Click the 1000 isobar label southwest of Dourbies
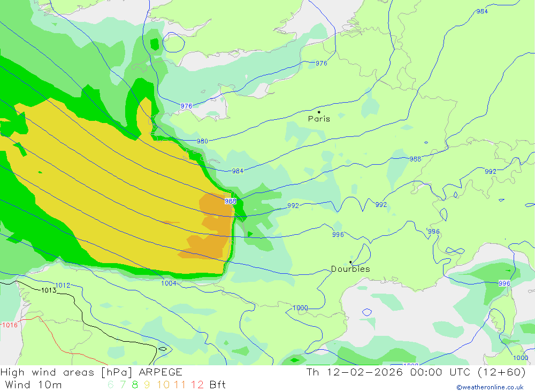This screenshot has height=392, width=535. pyautogui.click(x=300, y=308)
